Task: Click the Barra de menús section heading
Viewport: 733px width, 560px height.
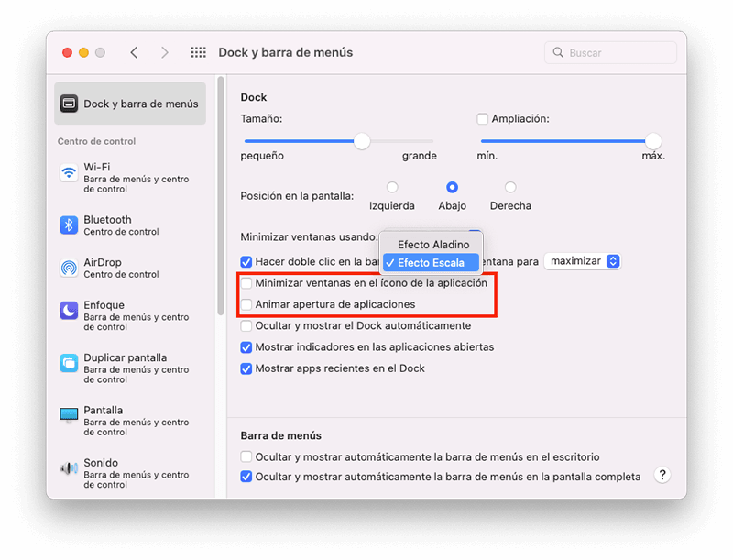Action: tap(280, 435)
